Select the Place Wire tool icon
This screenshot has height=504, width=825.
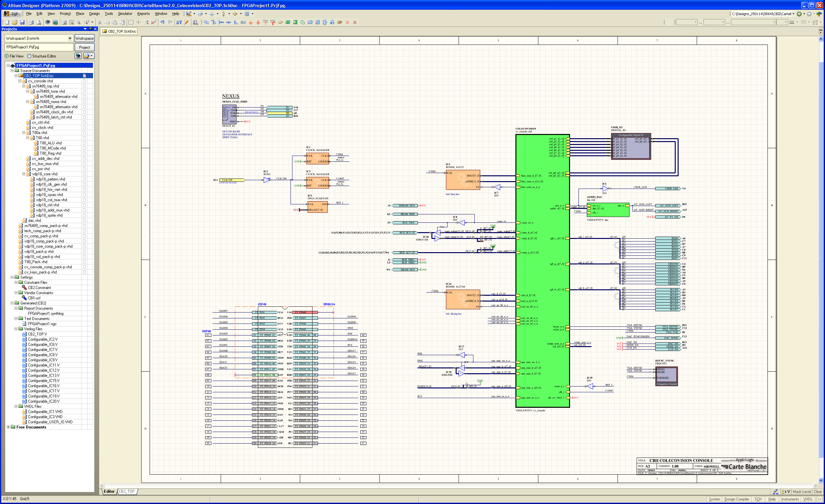tap(206, 22)
